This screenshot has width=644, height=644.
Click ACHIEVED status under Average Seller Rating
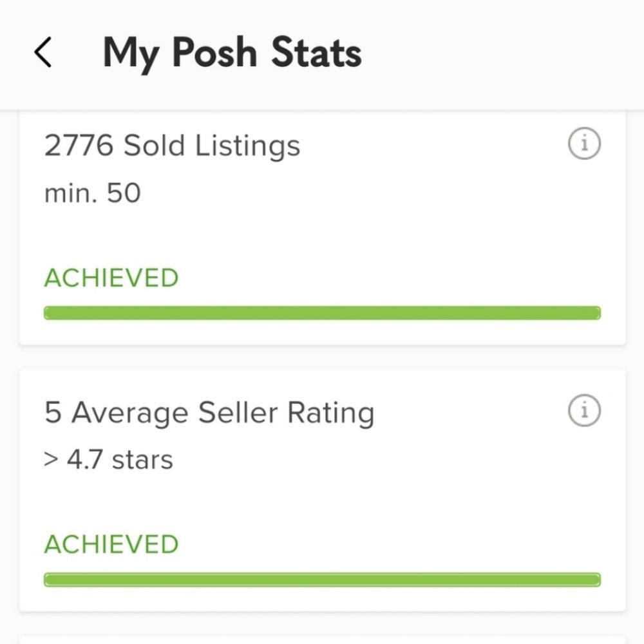pyautogui.click(x=111, y=544)
